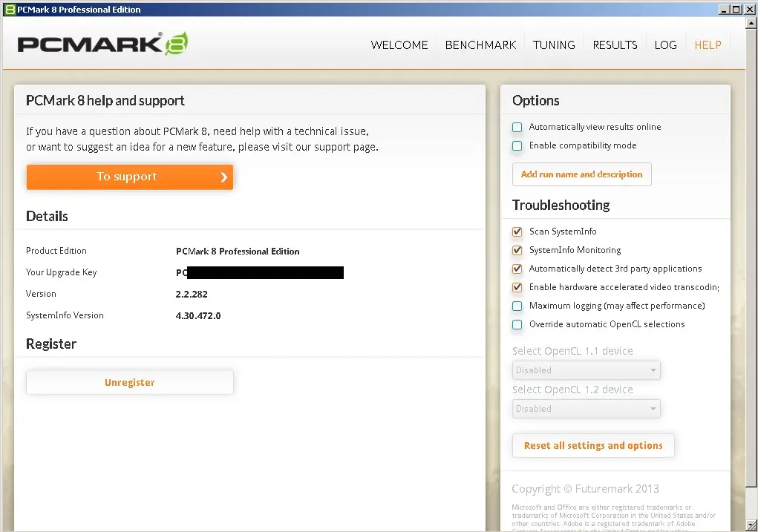
Task: Click the Select OpenCL 1.1 device label
Action: 572,351
